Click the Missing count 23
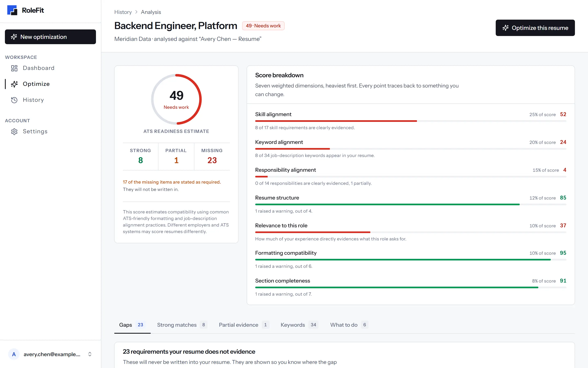This screenshot has width=588, height=368. coord(212,160)
